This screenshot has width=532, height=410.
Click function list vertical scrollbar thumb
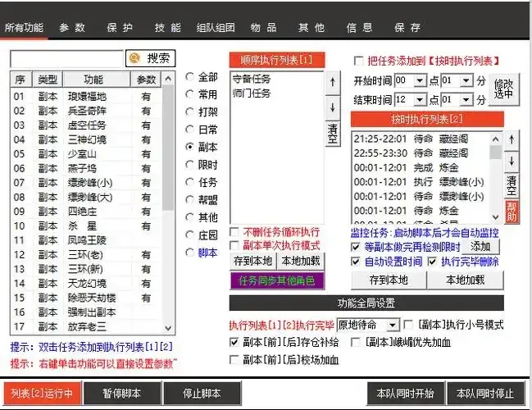pyautogui.click(x=168, y=148)
